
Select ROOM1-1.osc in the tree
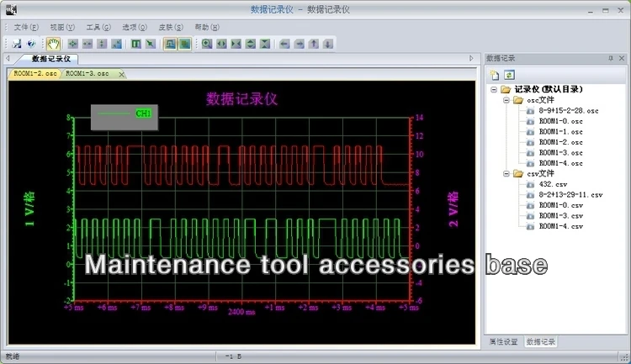(560, 131)
